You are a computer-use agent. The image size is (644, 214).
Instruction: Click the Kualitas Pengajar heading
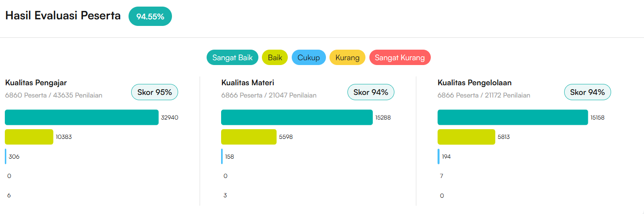point(36,83)
